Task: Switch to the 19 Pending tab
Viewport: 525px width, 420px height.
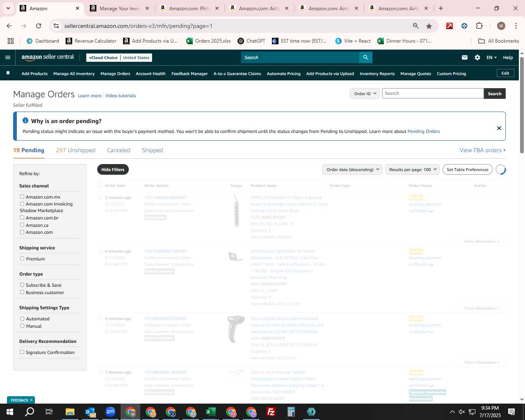Action: click(29, 150)
